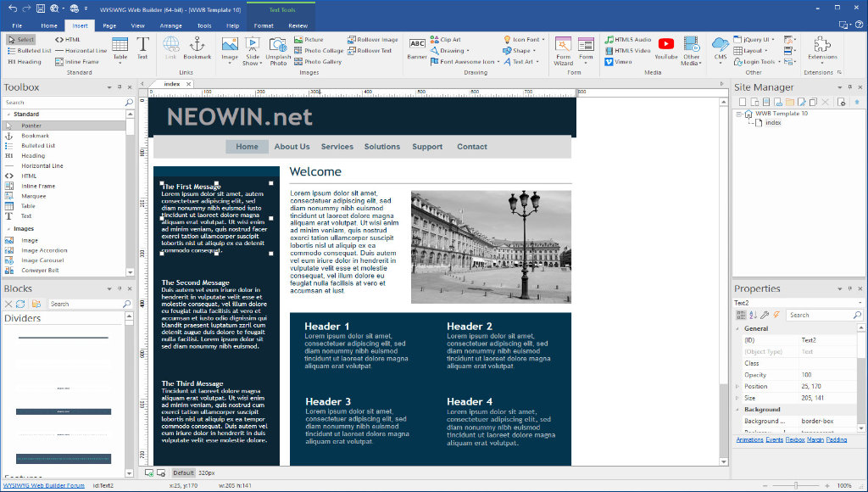Switch to the Page ribbon tab
This screenshot has height=492, width=868.
tap(109, 25)
